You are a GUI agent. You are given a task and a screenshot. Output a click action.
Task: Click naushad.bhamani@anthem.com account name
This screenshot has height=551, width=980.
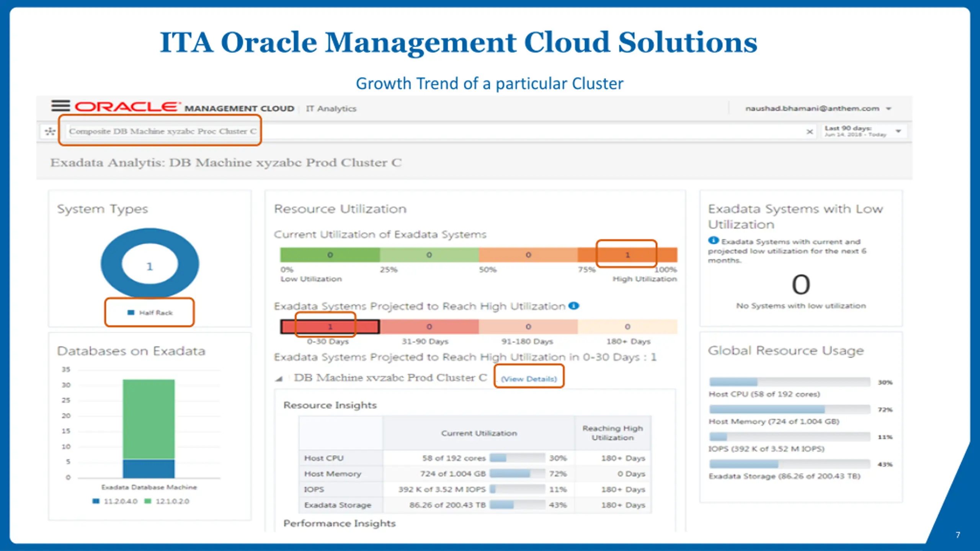812,108
